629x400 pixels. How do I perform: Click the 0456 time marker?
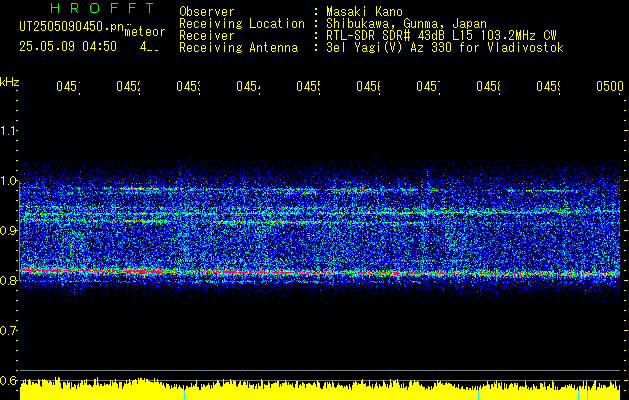368,86
